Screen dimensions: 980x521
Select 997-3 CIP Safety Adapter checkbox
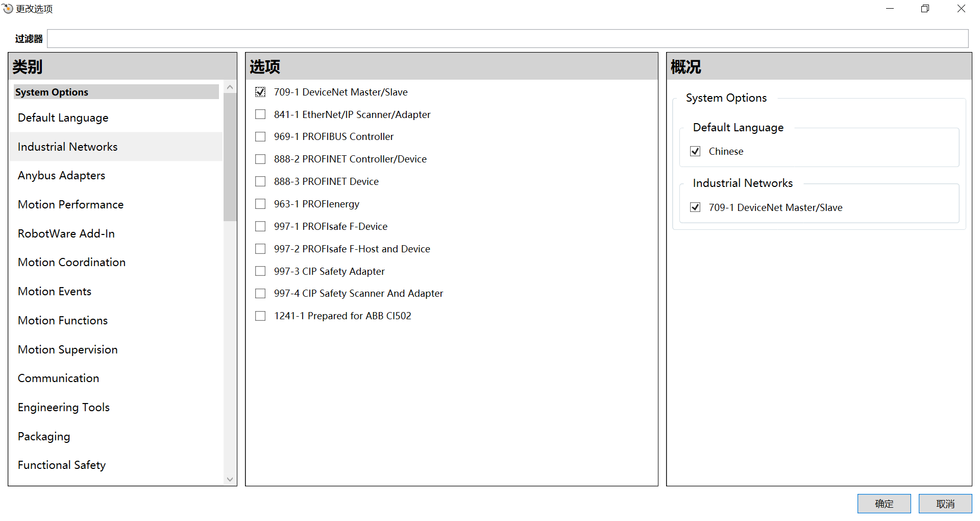pyautogui.click(x=260, y=271)
